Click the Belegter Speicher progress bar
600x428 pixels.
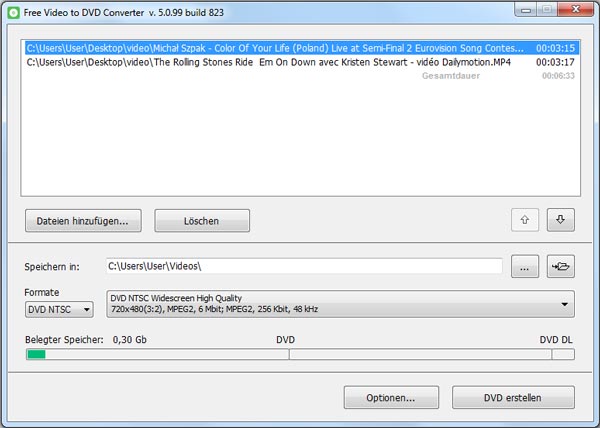(x=300, y=354)
